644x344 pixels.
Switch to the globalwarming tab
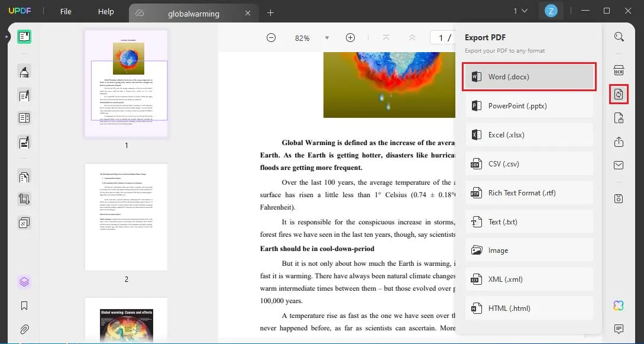[x=193, y=14]
